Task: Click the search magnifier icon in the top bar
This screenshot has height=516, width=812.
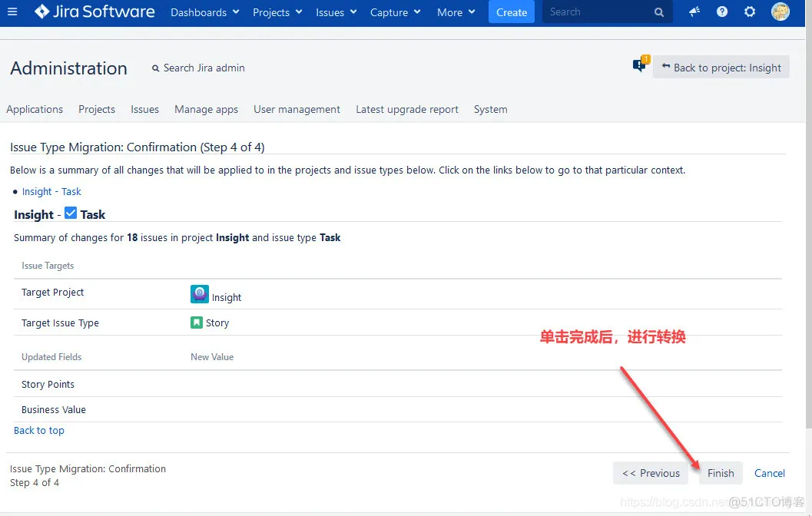Action: point(658,12)
